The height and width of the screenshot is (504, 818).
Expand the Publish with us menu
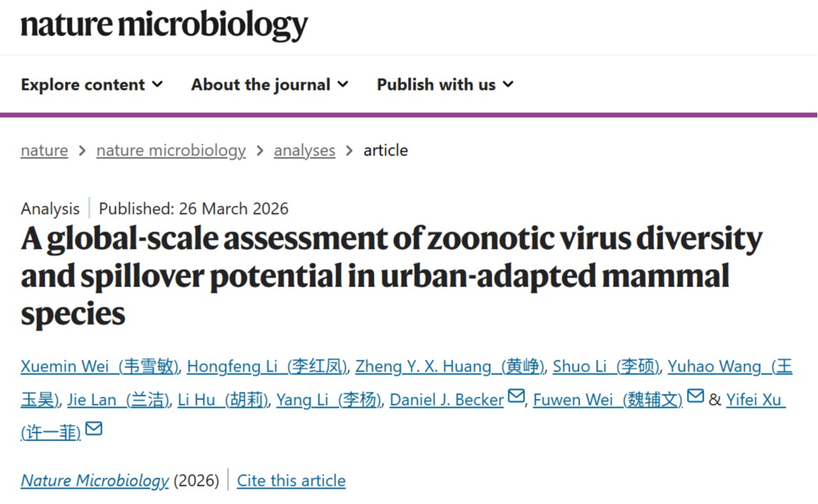445,84
